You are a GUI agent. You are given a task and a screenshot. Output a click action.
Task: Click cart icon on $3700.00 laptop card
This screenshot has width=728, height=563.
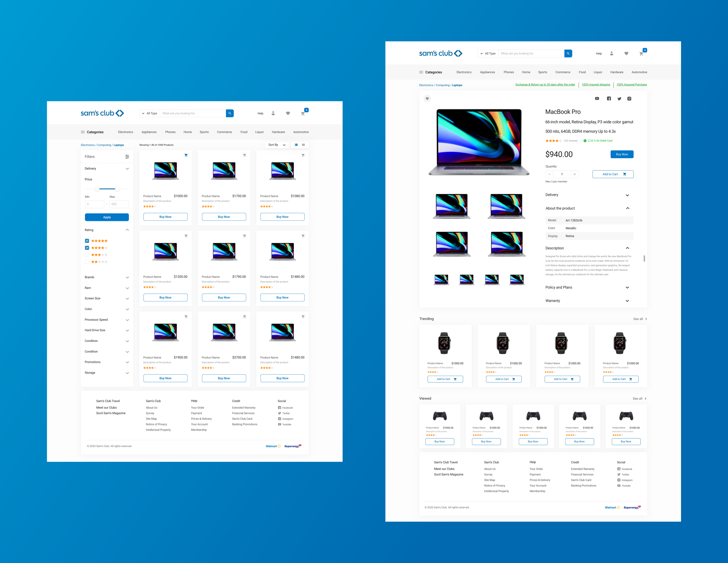point(244,317)
